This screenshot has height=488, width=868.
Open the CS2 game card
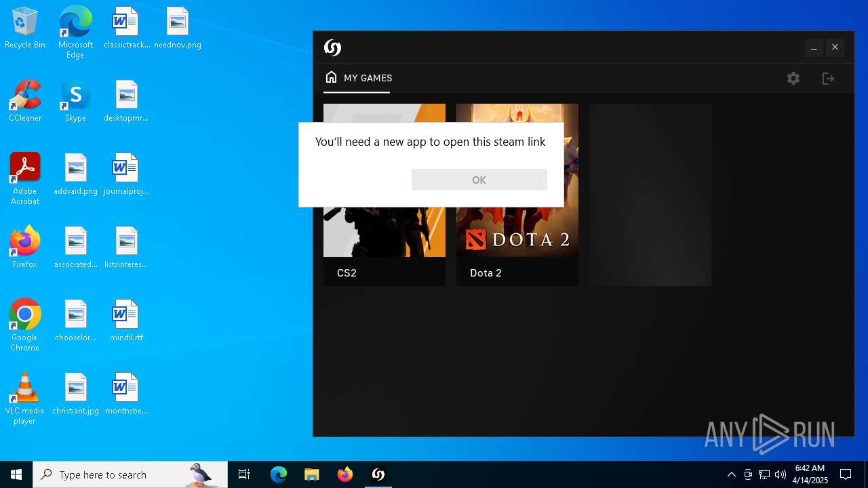(384, 195)
